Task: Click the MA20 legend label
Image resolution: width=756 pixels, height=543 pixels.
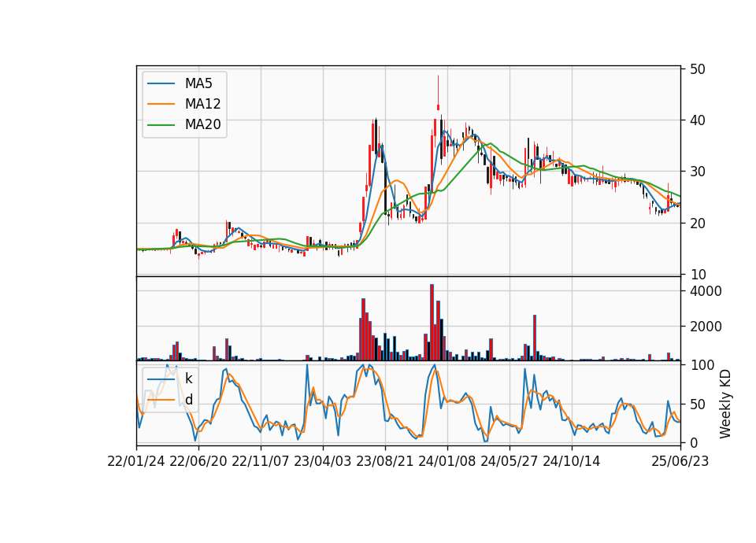Action: coord(202,125)
